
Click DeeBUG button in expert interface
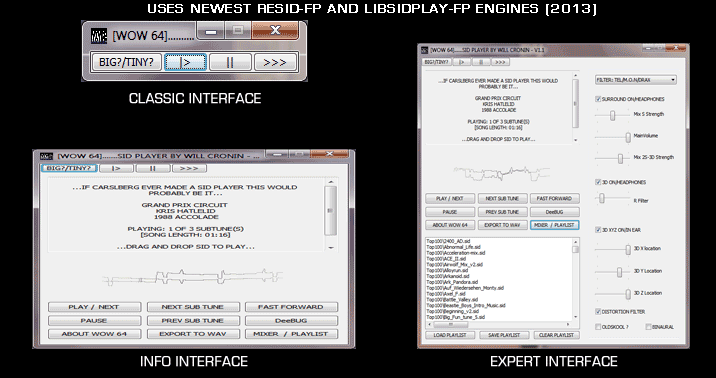click(554, 212)
